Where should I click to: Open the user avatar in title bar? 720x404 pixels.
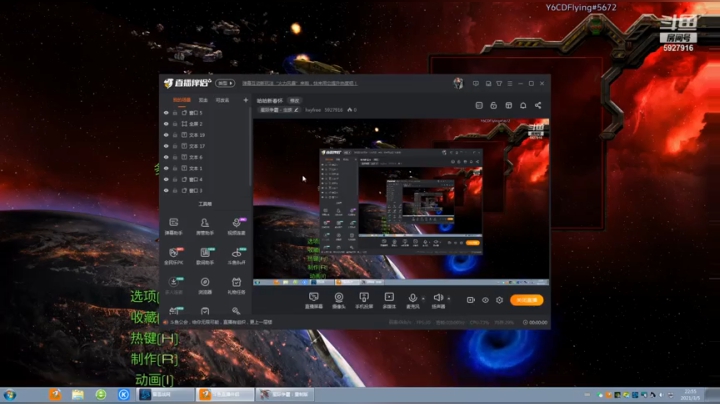click(x=458, y=83)
